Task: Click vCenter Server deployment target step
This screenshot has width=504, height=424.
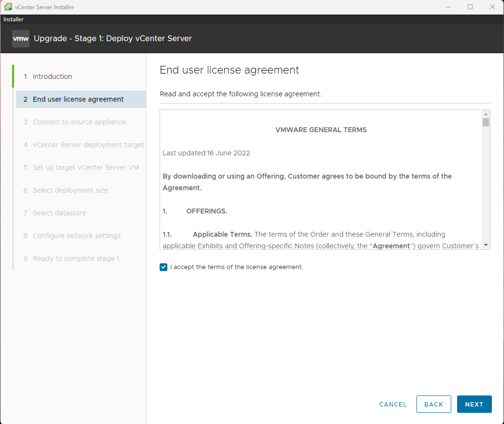Action: (x=88, y=145)
